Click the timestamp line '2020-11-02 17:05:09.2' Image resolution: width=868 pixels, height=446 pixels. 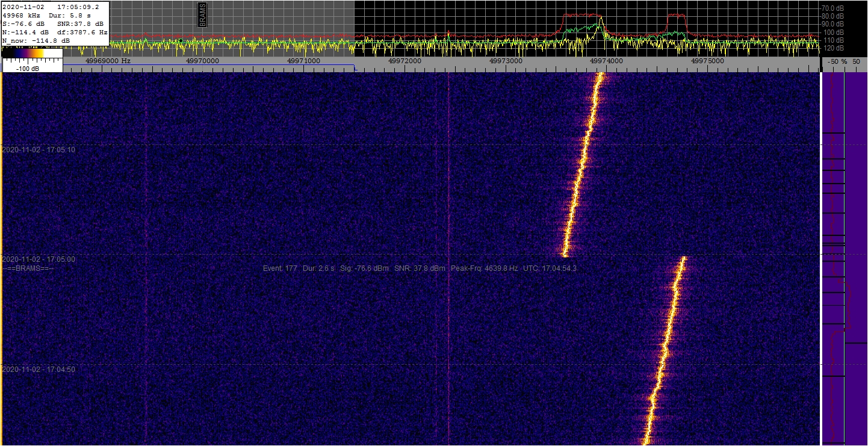[x=51, y=7]
